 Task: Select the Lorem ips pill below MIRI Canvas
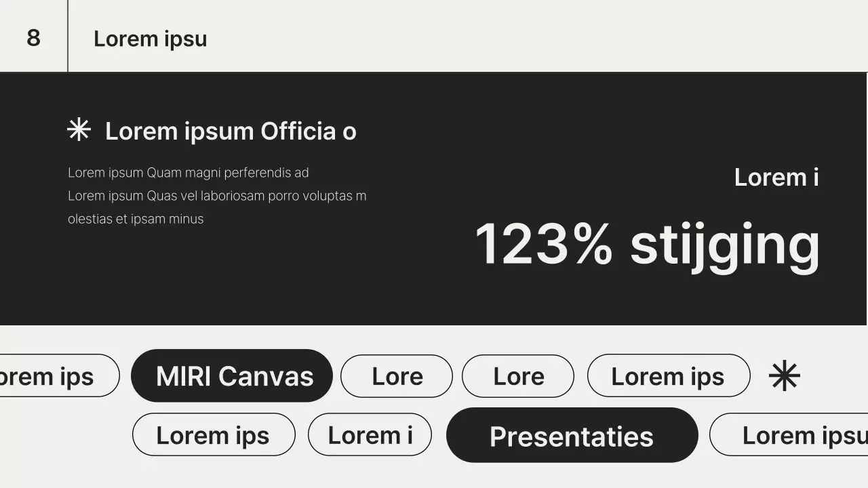[214, 435]
